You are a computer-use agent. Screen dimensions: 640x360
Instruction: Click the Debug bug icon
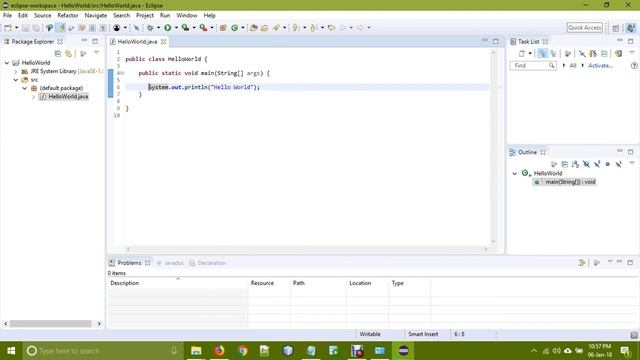tap(150, 28)
